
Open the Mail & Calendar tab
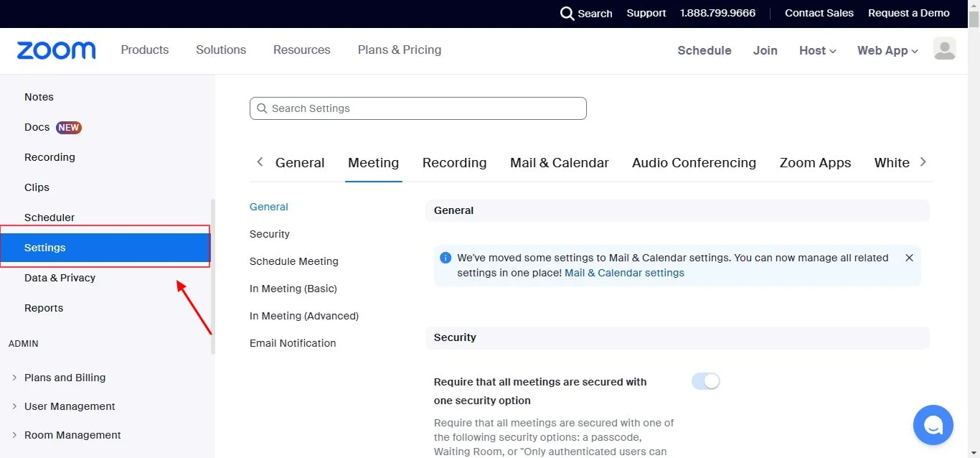point(560,163)
